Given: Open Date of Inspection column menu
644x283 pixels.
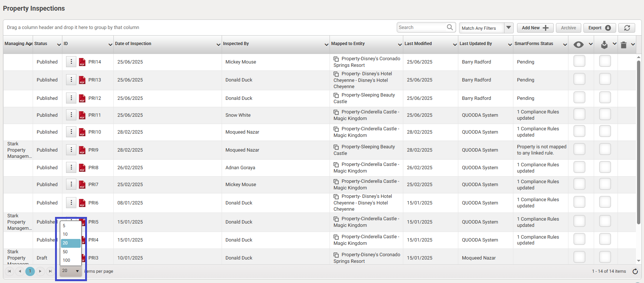Looking at the screenshot, I should (218, 44).
